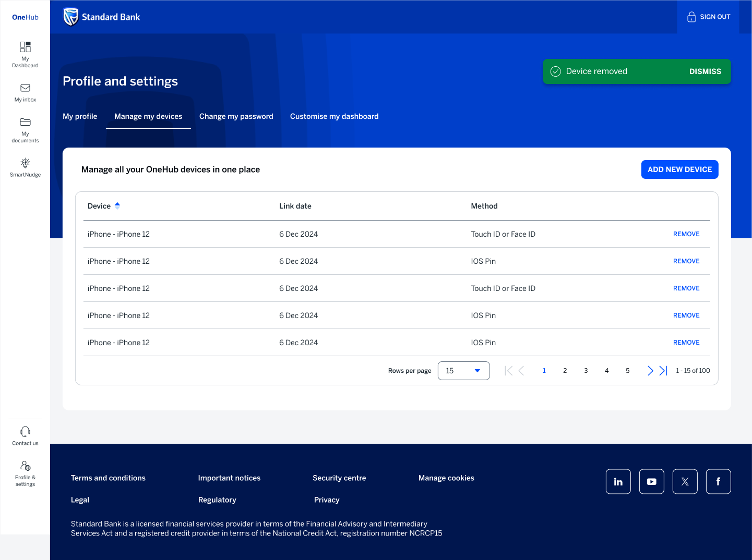
Task: Remove the first iPhone 12 device
Action: coord(686,234)
